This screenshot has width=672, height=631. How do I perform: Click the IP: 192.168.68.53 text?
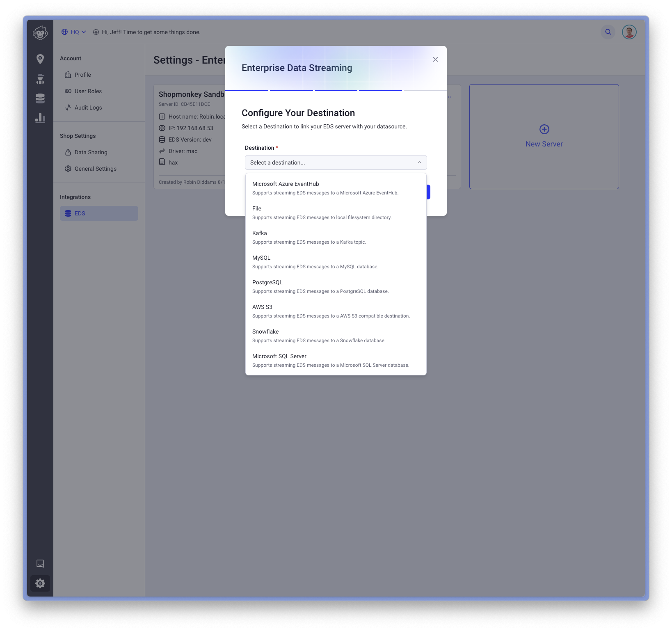pyautogui.click(x=191, y=128)
